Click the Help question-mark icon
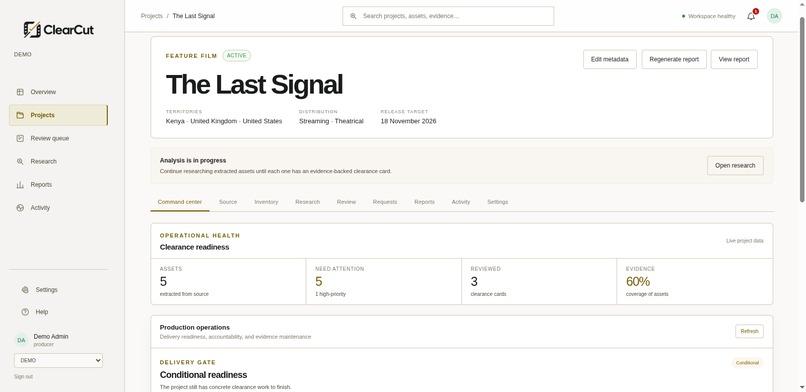The image size is (806, 392). tap(25, 312)
